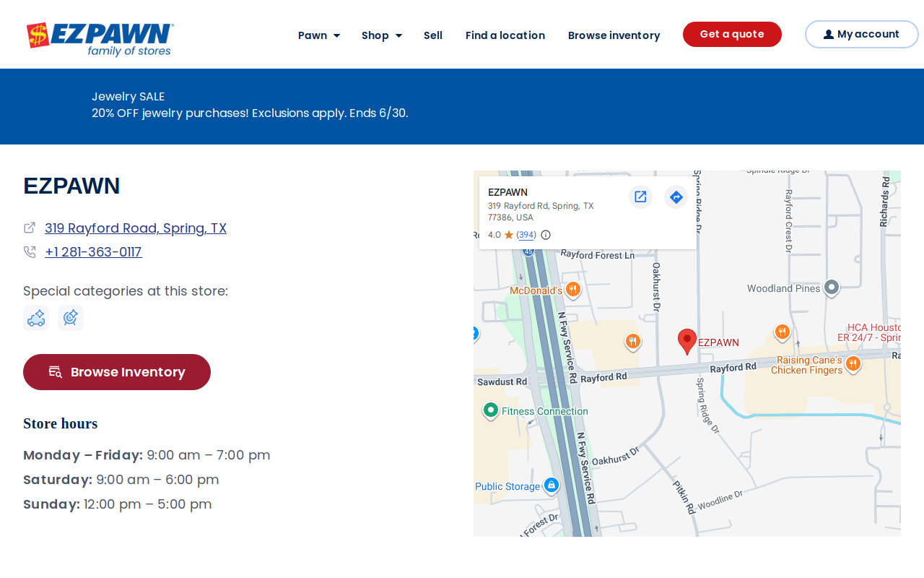This screenshot has width=924, height=578.
Task: Open My account
Action: tap(861, 34)
